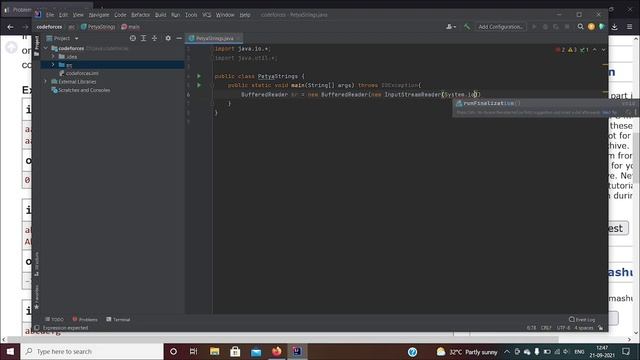Click the browser horizontal scrollbar

coord(282,339)
